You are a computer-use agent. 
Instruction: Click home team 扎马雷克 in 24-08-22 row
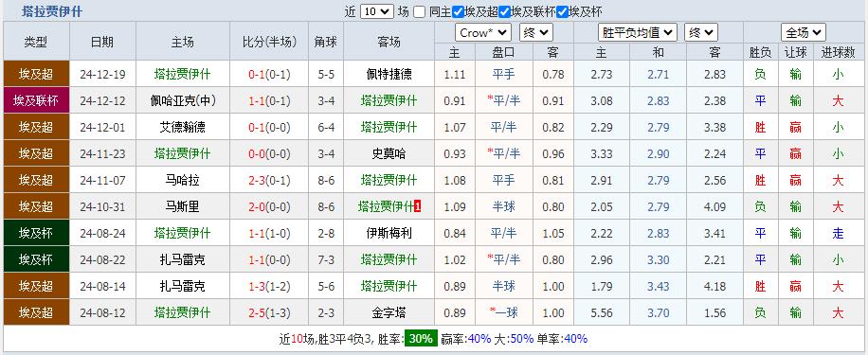click(183, 260)
